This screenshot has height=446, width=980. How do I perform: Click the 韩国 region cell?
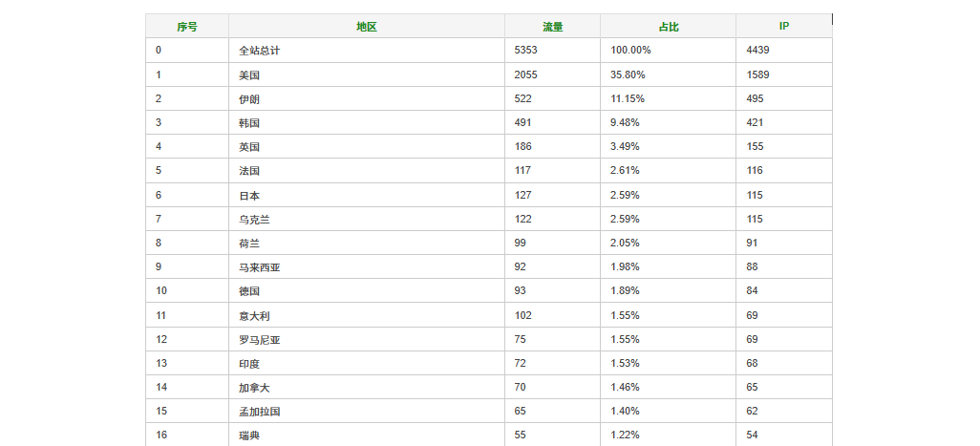tap(248, 123)
